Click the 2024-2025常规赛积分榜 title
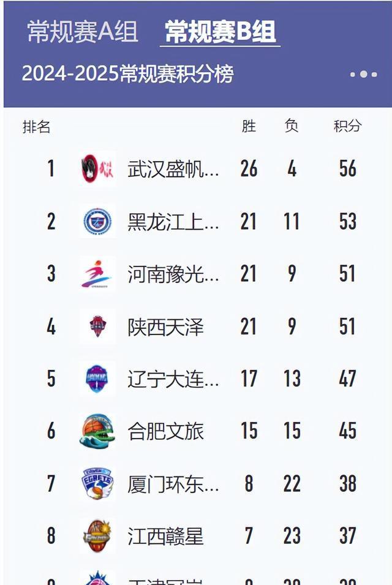Viewport: 392px width, 585px height. [x=128, y=74]
